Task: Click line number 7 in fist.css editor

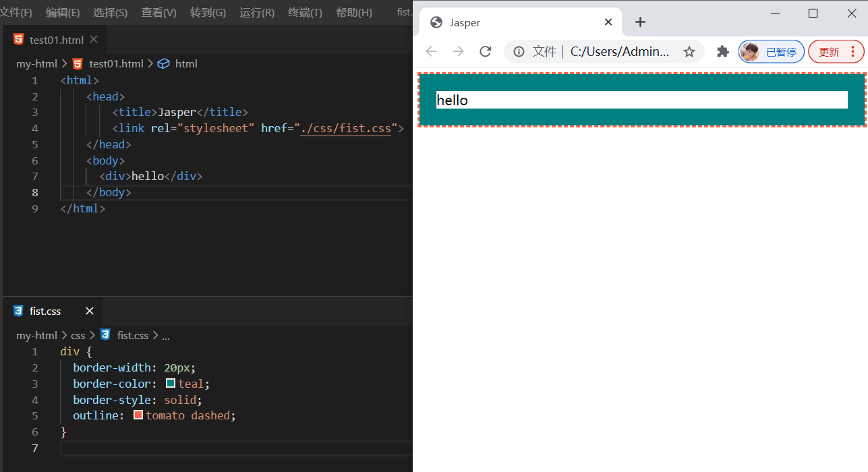Action: (x=35, y=448)
